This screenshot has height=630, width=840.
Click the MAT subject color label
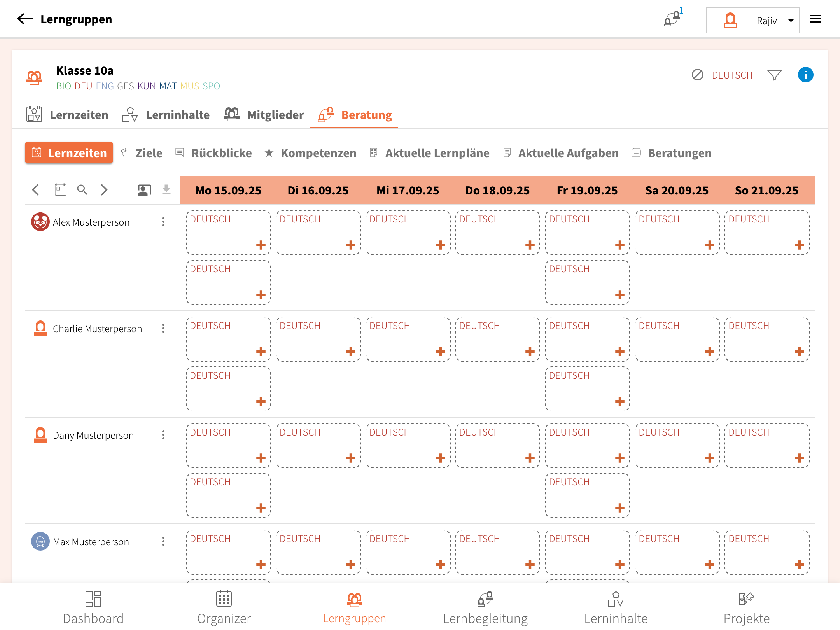168,86
